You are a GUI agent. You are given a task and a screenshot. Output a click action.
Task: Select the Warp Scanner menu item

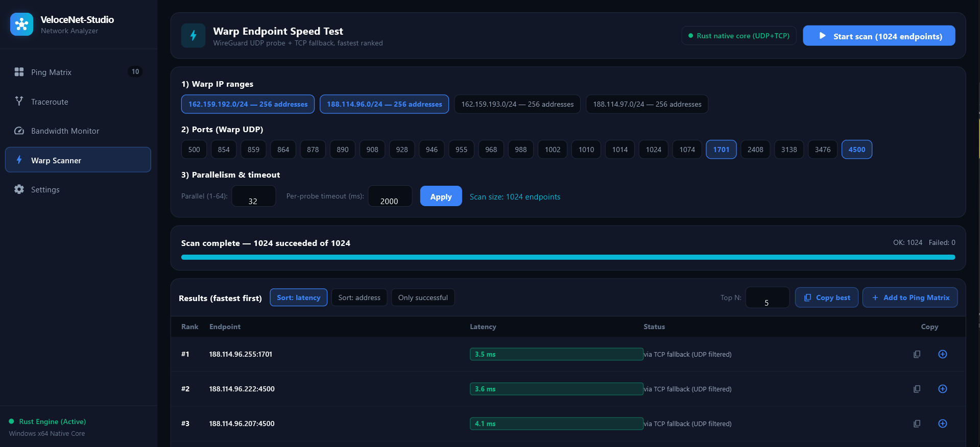78,160
